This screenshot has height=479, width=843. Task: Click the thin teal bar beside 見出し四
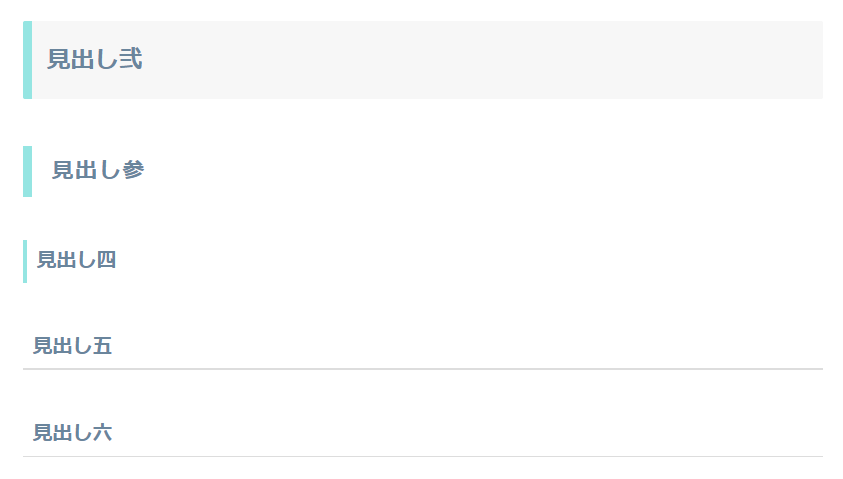pos(25,261)
